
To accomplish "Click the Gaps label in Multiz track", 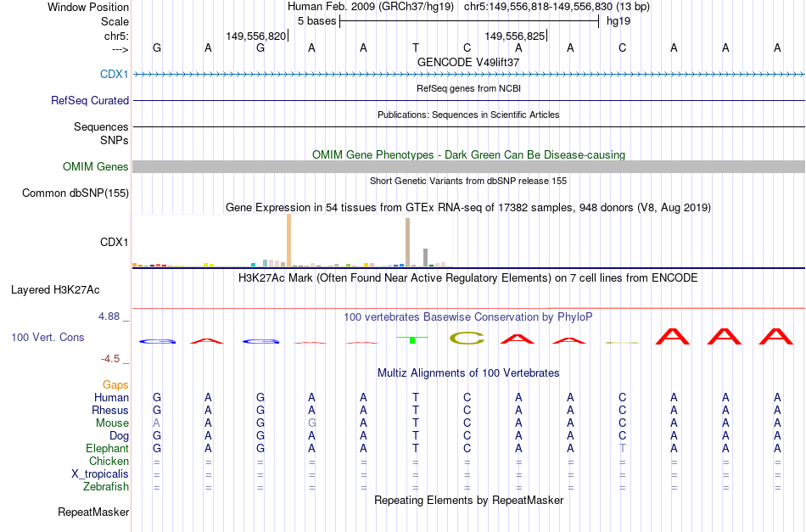I will pos(115,384).
